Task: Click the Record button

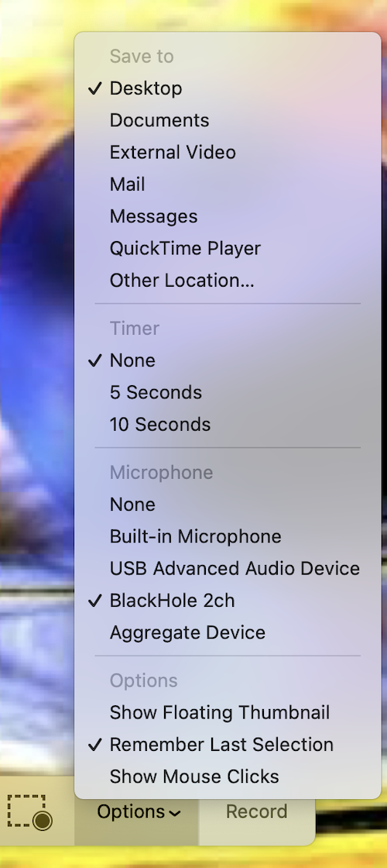Action: click(x=256, y=811)
